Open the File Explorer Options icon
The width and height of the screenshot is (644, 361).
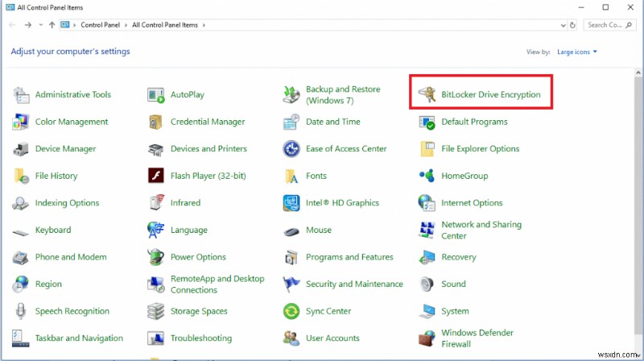coord(427,149)
